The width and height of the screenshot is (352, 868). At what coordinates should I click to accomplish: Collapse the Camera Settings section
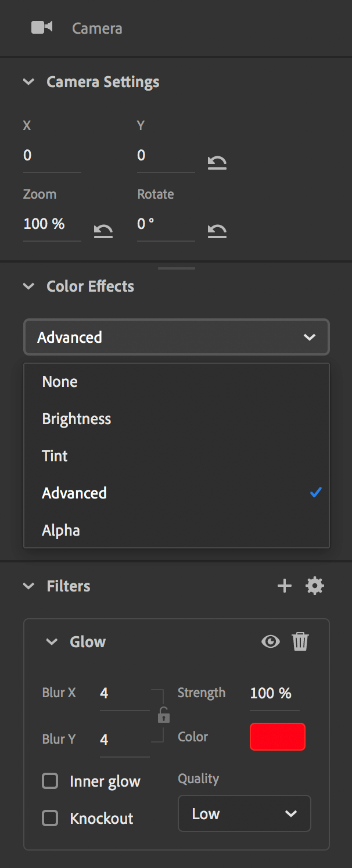(28, 82)
